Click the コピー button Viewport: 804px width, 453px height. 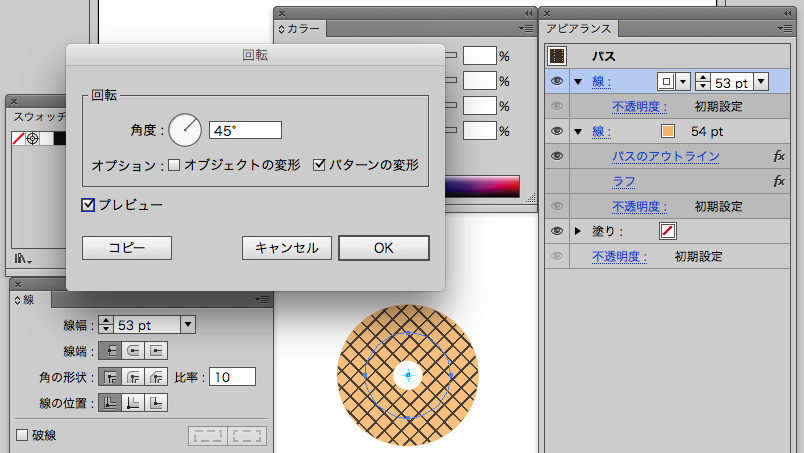(x=127, y=248)
